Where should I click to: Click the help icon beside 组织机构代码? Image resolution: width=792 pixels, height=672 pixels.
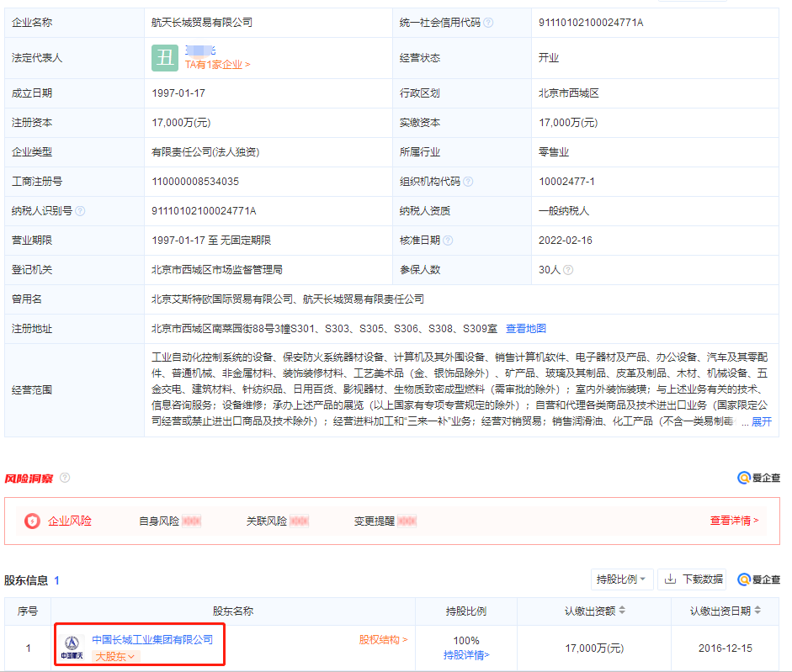pyautogui.click(x=468, y=182)
